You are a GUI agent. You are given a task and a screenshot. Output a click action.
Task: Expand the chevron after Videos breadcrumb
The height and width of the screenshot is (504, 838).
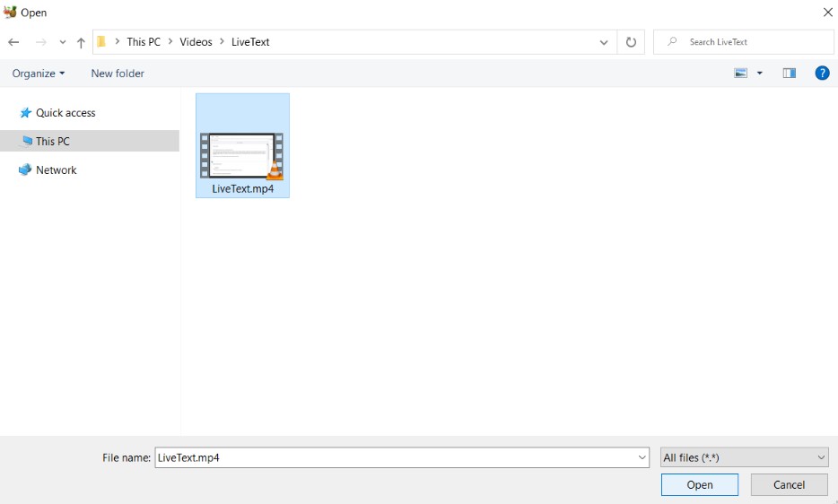click(x=222, y=41)
